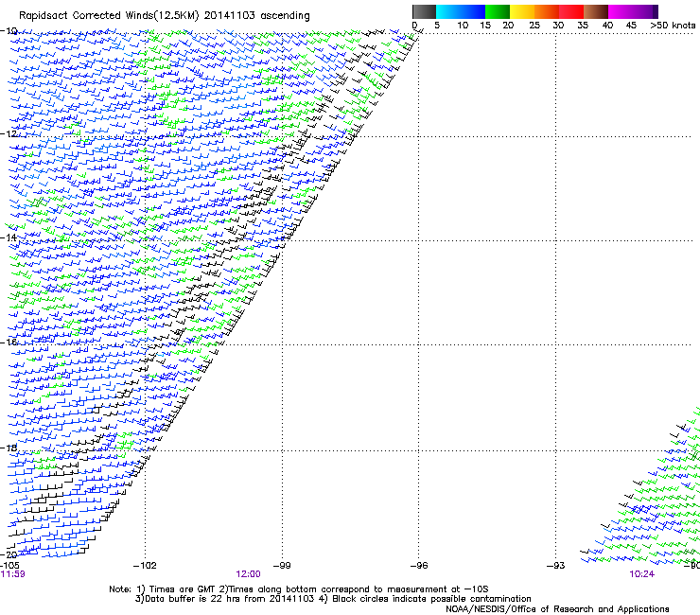Click the -102 longitude axis label

click(145, 566)
